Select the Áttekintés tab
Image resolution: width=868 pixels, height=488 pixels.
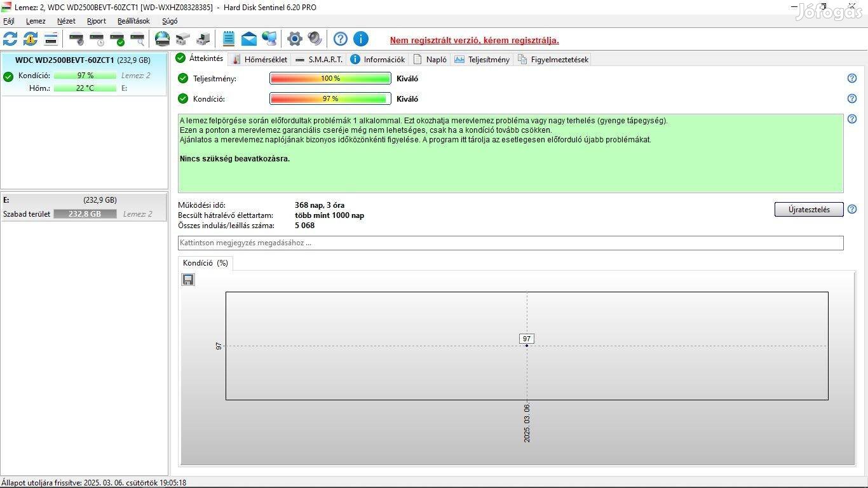pos(200,58)
